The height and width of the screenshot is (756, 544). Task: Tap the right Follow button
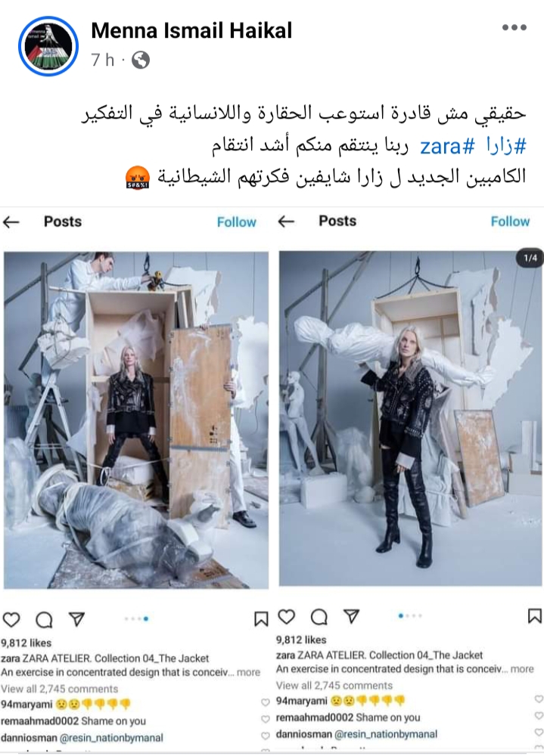tap(510, 222)
